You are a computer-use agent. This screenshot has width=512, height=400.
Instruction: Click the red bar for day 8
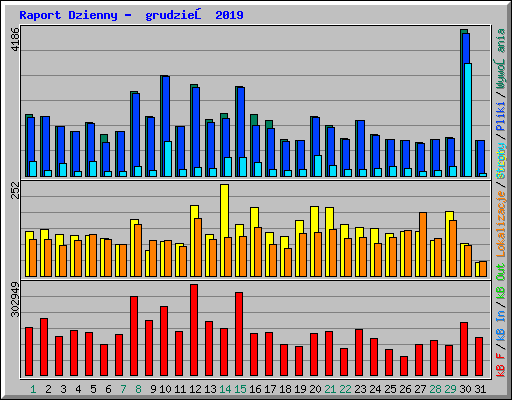(134, 336)
